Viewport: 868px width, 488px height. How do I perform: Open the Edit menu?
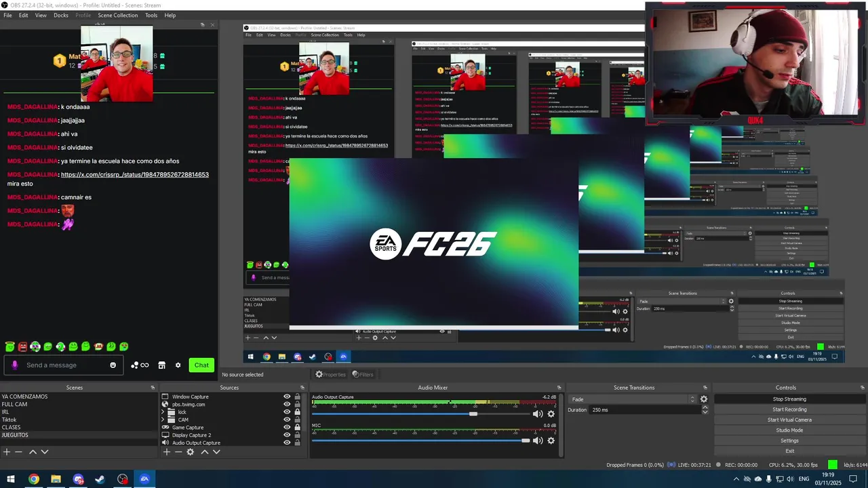tap(24, 15)
